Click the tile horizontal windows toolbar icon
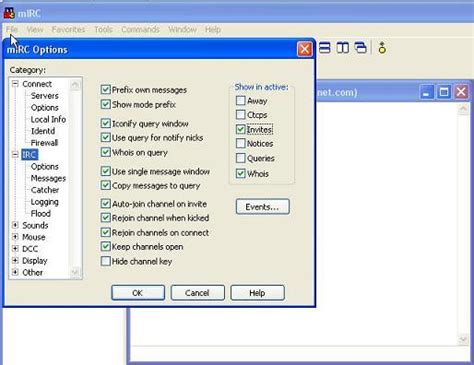474x365 pixels. click(325, 48)
